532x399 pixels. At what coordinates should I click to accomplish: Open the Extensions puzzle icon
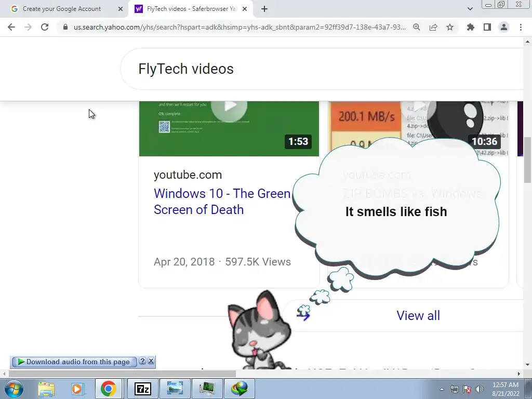click(471, 27)
